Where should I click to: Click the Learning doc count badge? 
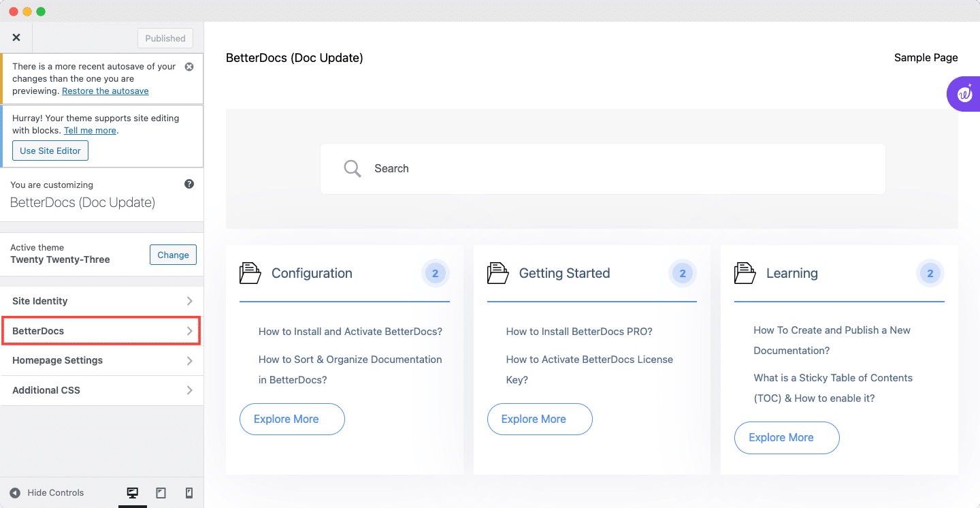tap(930, 274)
